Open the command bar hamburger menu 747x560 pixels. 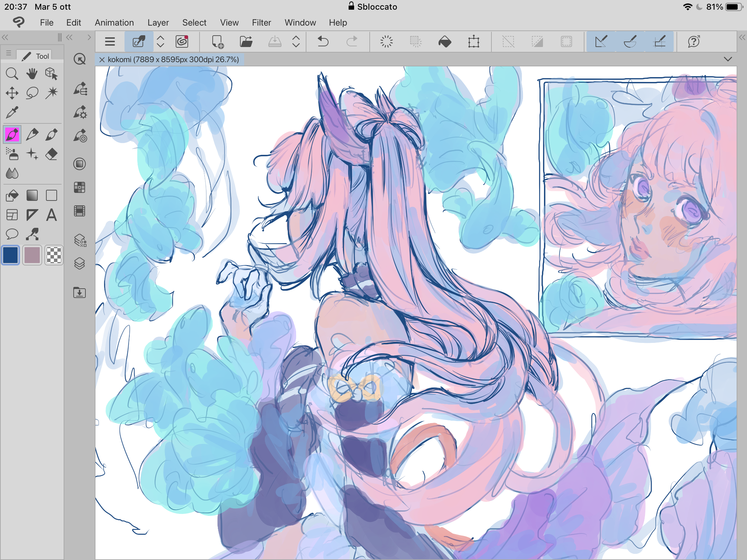[110, 42]
